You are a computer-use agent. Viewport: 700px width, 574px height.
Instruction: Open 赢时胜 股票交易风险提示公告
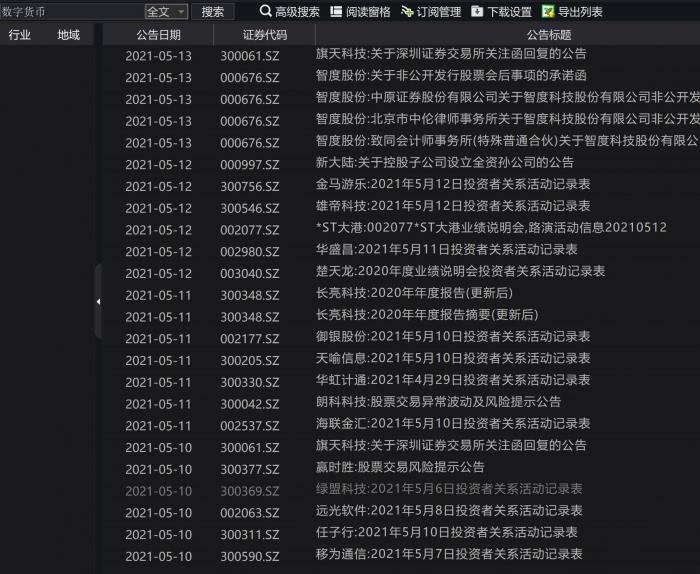coord(400,467)
